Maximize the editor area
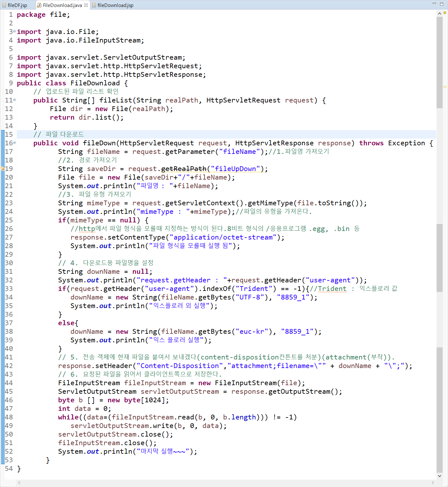Viewport: 448px width, 487px height. click(441, 4)
